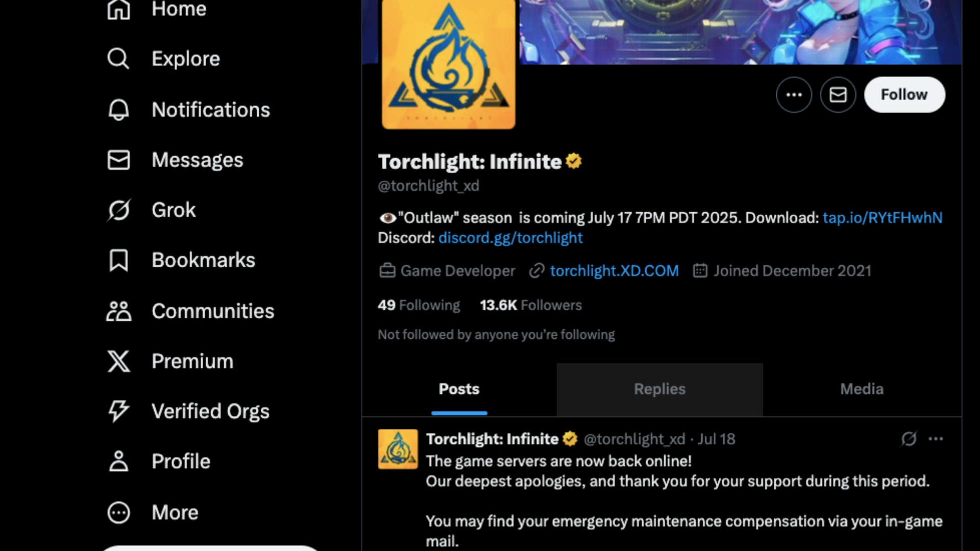Open post options three-dot menu
Image resolution: width=980 pixels, height=551 pixels.
[x=936, y=439]
